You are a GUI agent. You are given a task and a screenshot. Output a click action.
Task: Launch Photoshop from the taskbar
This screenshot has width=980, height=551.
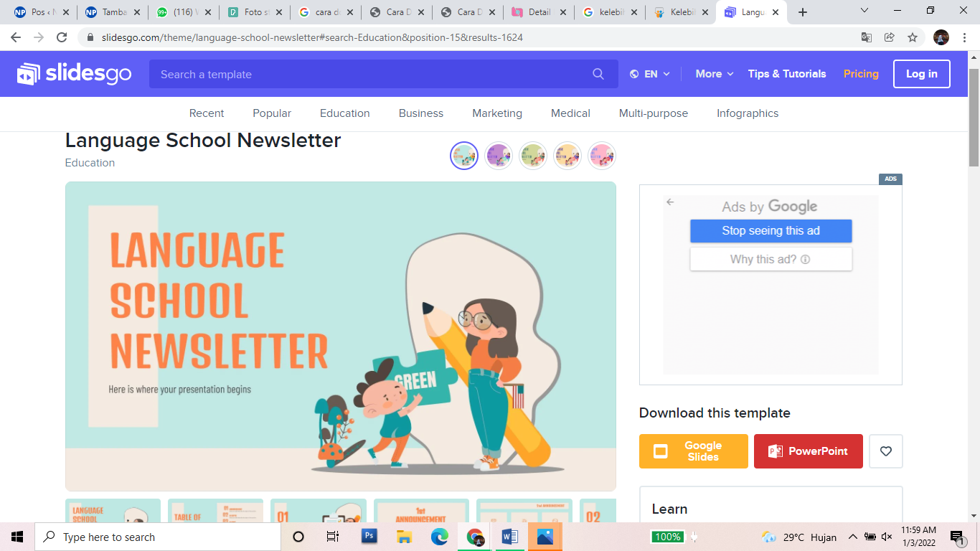pos(369,536)
